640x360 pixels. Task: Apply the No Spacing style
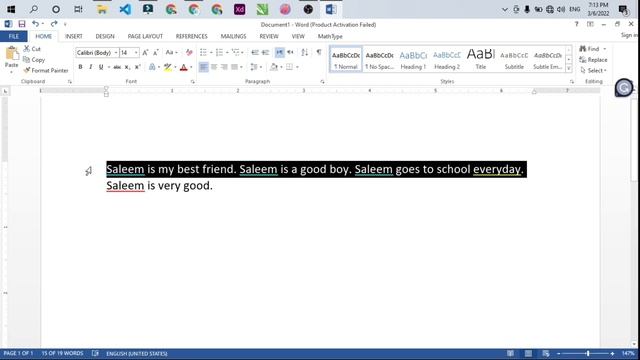[379, 60]
